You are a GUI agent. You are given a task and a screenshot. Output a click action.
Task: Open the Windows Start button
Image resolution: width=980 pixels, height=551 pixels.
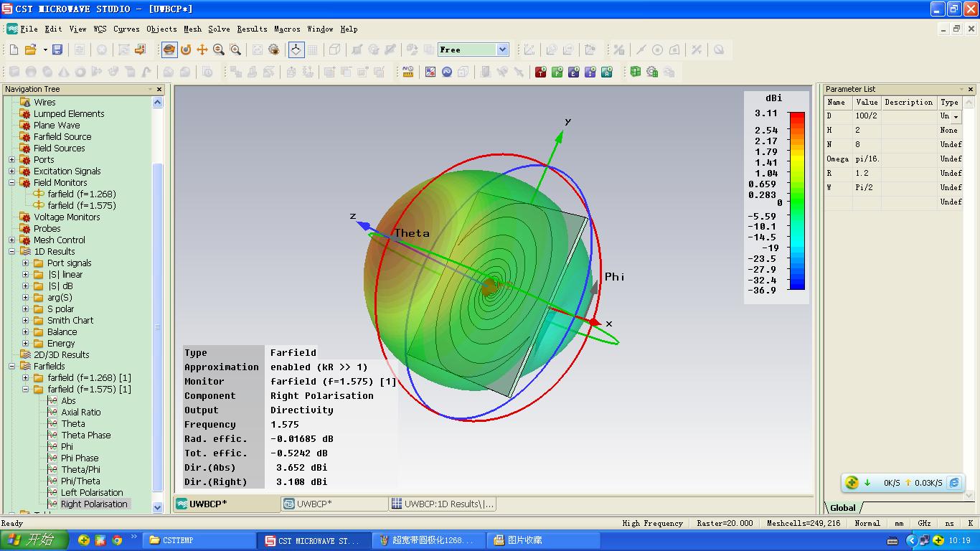coord(34,540)
